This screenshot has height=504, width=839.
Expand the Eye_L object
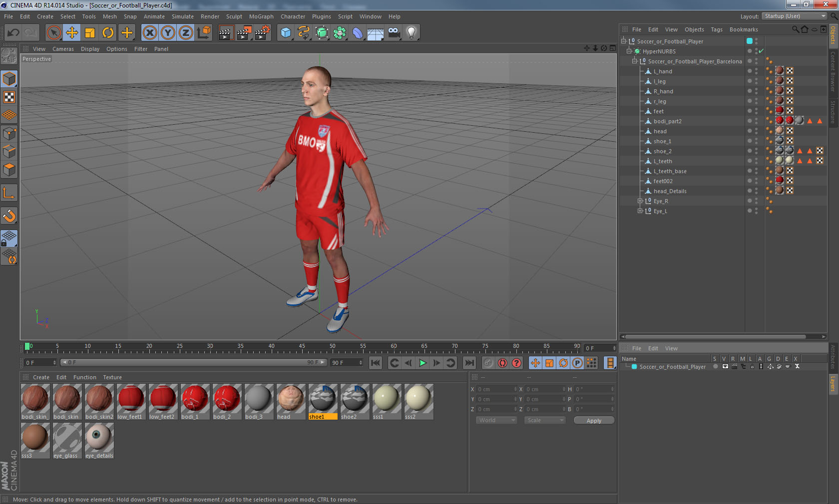[640, 211]
